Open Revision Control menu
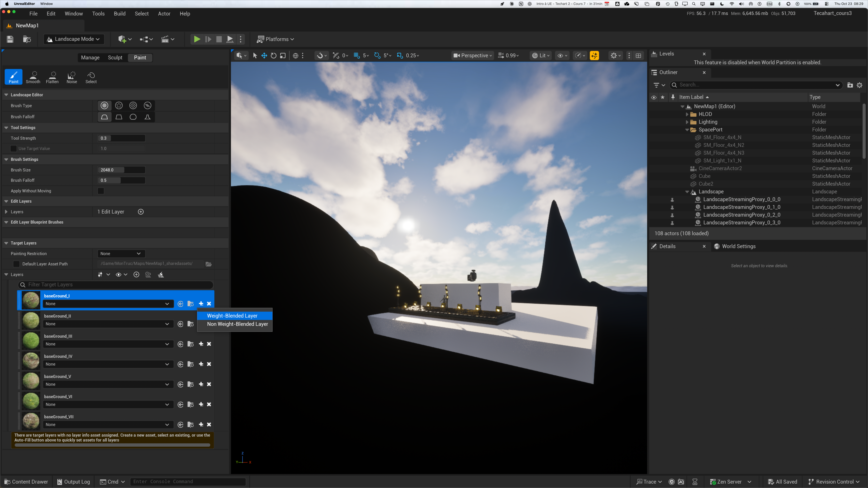This screenshot has width=868, height=488. click(834, 482)
